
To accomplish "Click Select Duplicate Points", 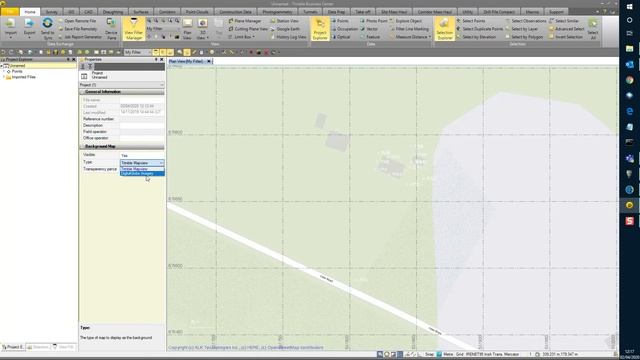I will coord(480,29).
